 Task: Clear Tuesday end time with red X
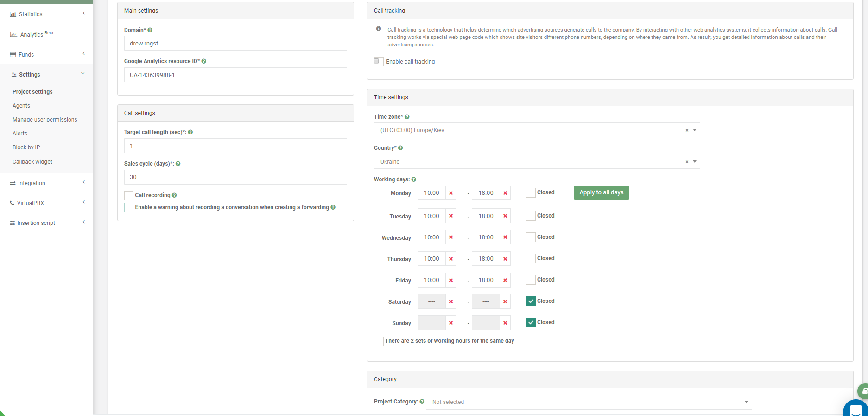click(x=505, y=216)
